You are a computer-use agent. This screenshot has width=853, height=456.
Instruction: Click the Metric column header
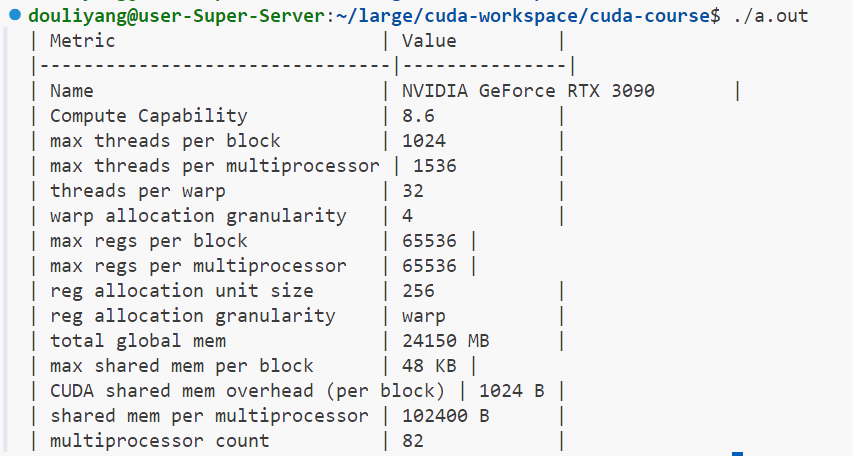coord(82,41)
